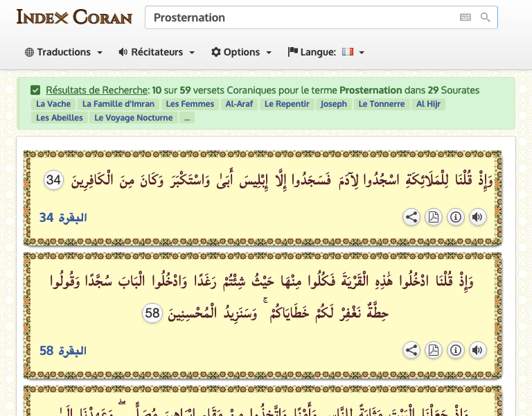This screenshot has height=416, width=532.
Task: Toggle the green search results checkbox
Action: 35,90
